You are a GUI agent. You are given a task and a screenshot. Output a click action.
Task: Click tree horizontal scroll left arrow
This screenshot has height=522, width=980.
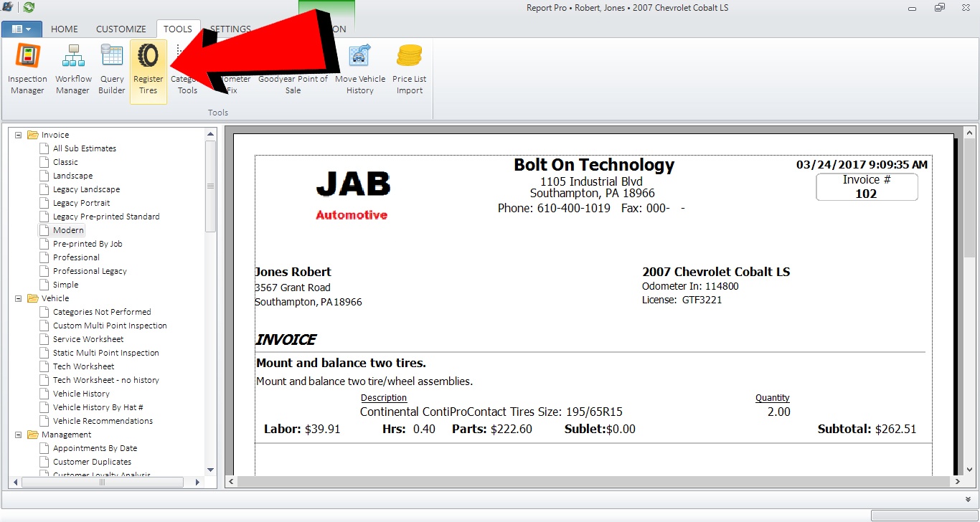(17, 482)
